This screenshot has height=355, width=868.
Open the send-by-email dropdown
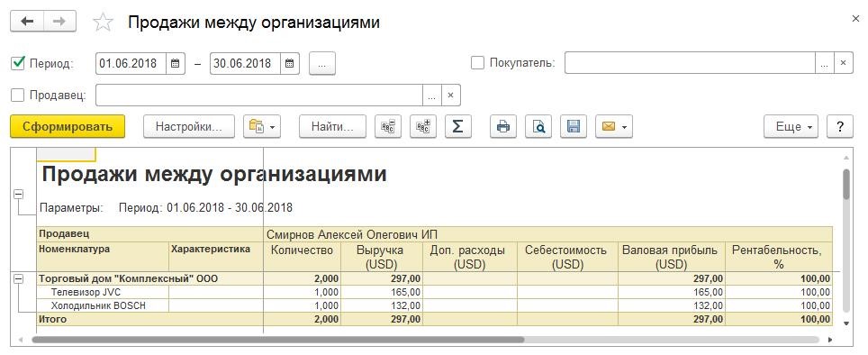tap(614, 127)
